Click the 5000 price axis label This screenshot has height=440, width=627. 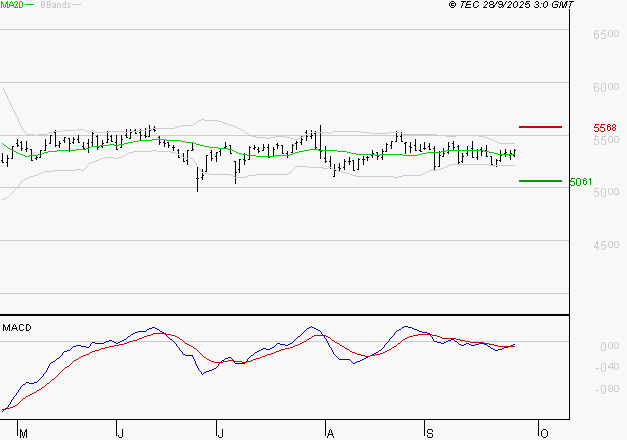pyautogui.click(x=606, y=192)
